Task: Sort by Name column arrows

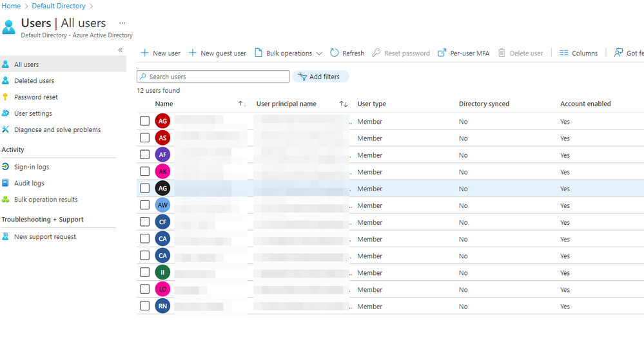Action: (242, 104)
